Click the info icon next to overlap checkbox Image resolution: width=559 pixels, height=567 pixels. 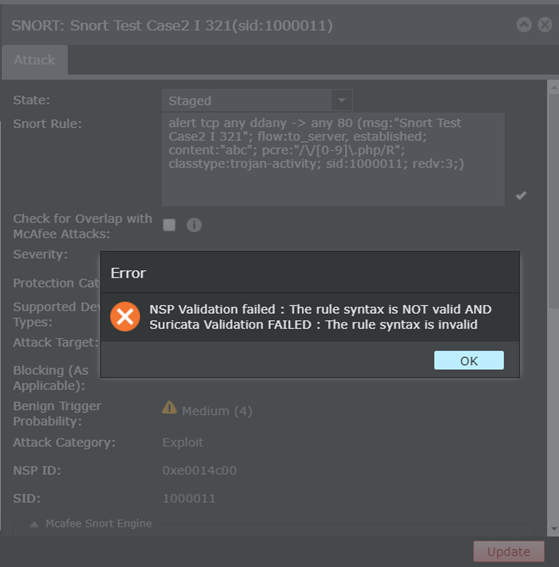pyautogui.click(x=194, y=225)
